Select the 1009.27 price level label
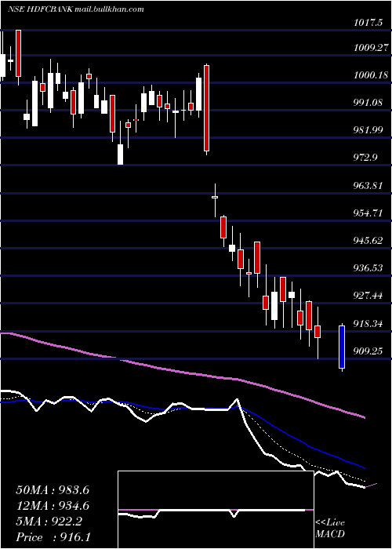 coord(369,48)
